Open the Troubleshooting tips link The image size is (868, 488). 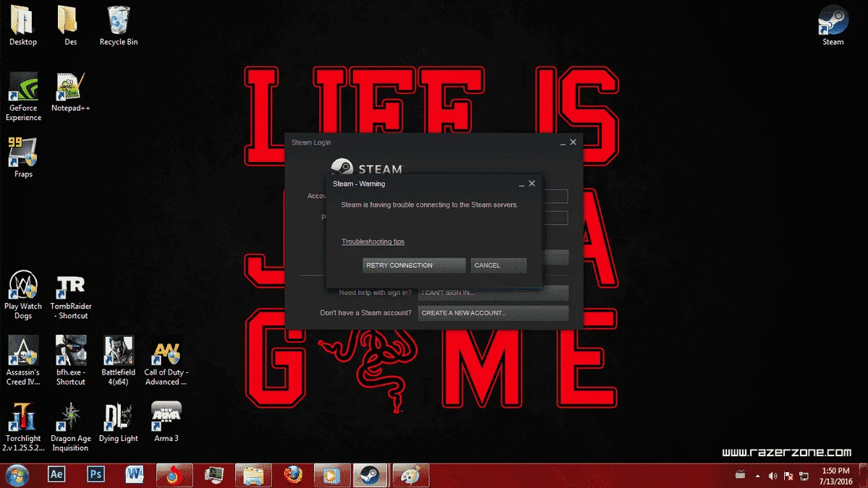click(x=373, y=241)
